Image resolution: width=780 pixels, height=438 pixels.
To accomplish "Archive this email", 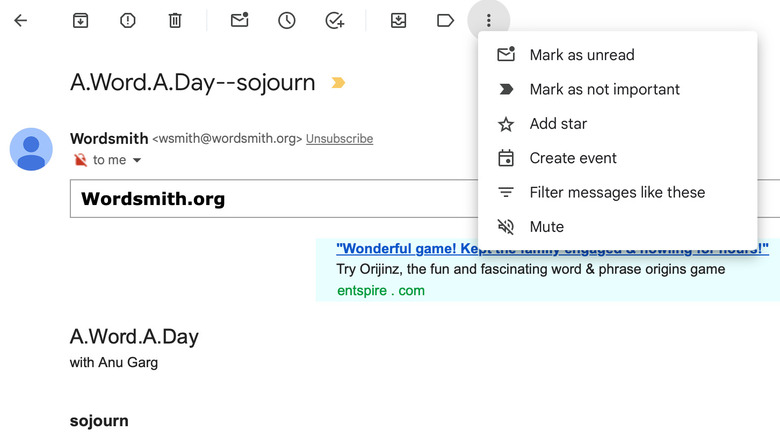I will (x=80, y=20).
